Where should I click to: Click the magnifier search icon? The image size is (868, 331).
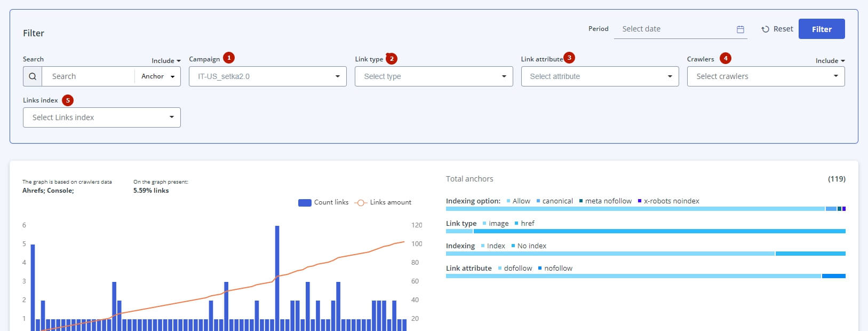(x=33, y=76)
